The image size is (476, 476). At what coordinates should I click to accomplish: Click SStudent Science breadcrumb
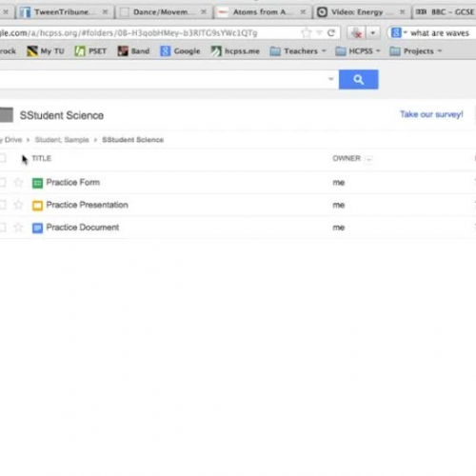[133, 140]
